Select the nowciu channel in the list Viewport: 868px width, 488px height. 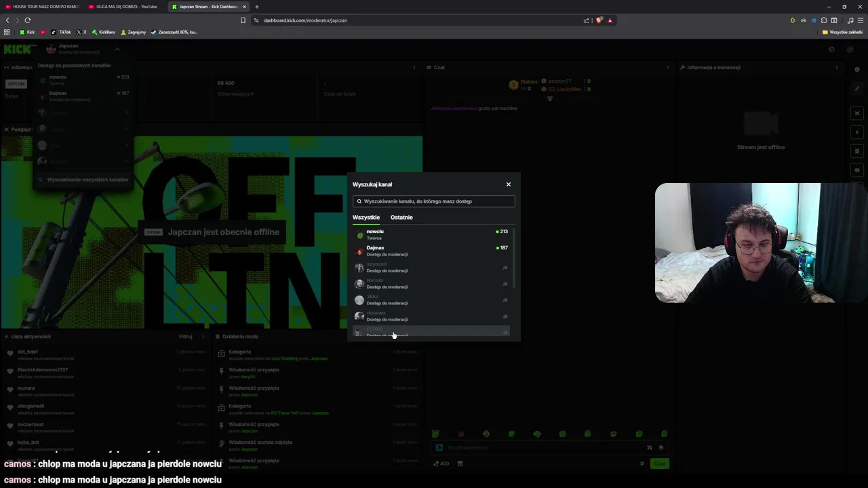tap(431, 235)
